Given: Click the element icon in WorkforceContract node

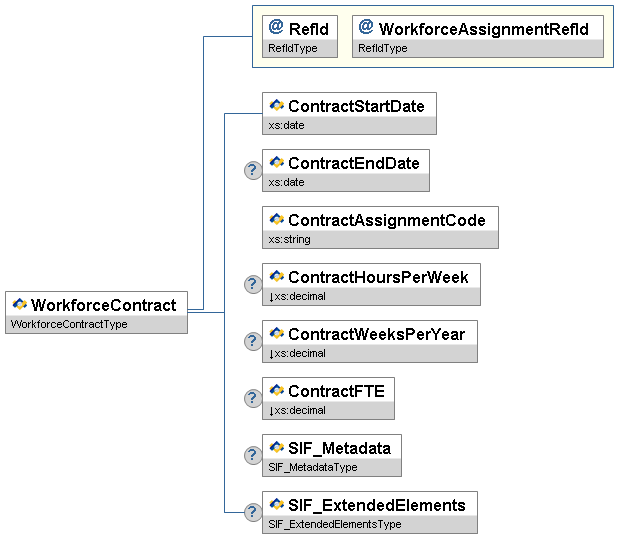Looking at the screenshot, I should point(19,305).
